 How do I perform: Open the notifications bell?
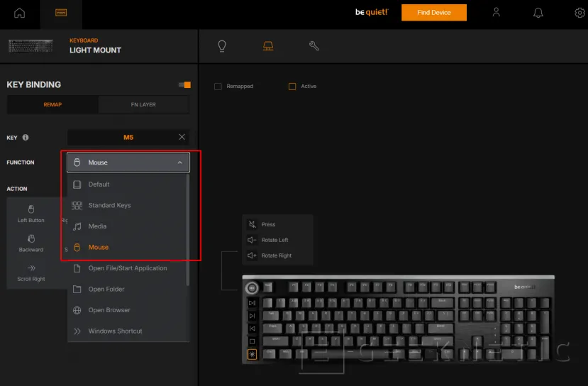538,13
